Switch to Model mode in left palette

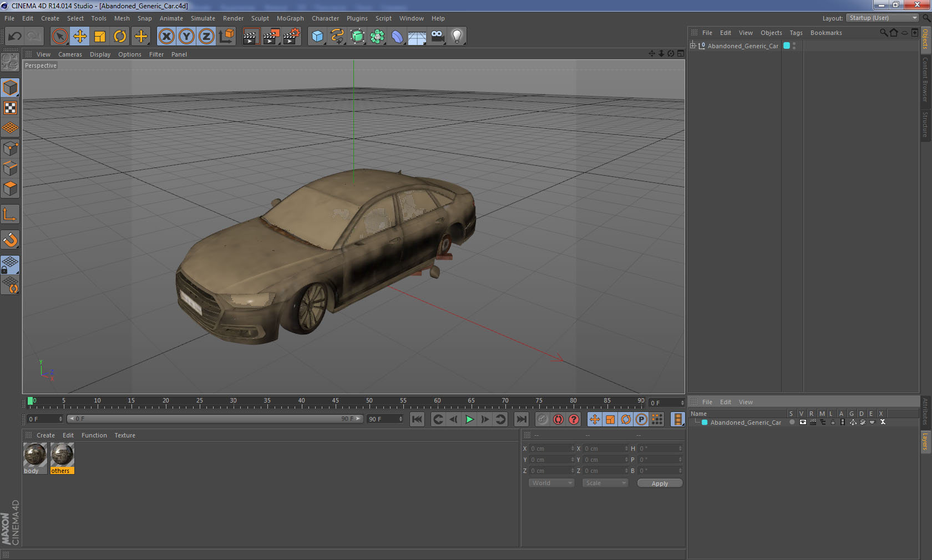pyautogui.click(x=11, y=88)
